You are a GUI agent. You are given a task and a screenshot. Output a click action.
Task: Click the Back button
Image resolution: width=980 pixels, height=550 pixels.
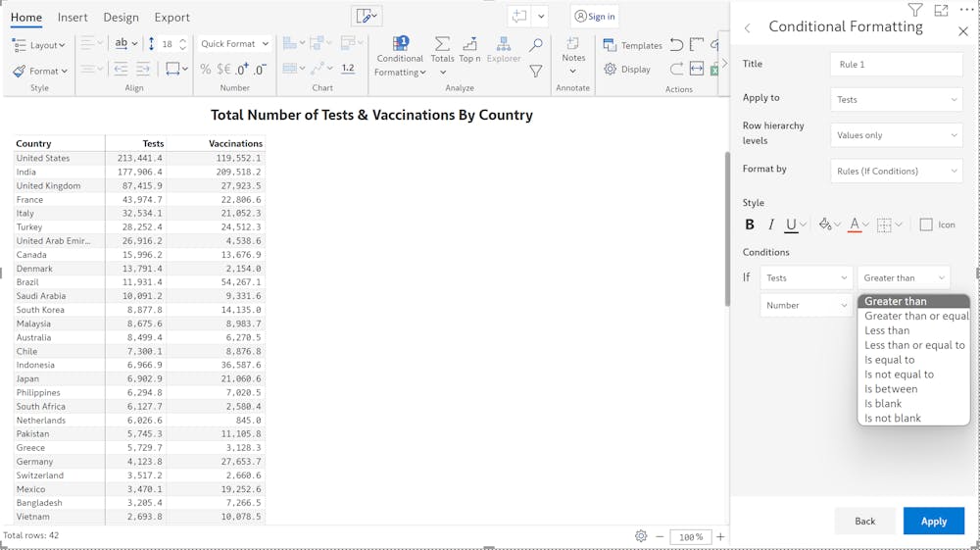pyautogui.click(x=864, y=521)
